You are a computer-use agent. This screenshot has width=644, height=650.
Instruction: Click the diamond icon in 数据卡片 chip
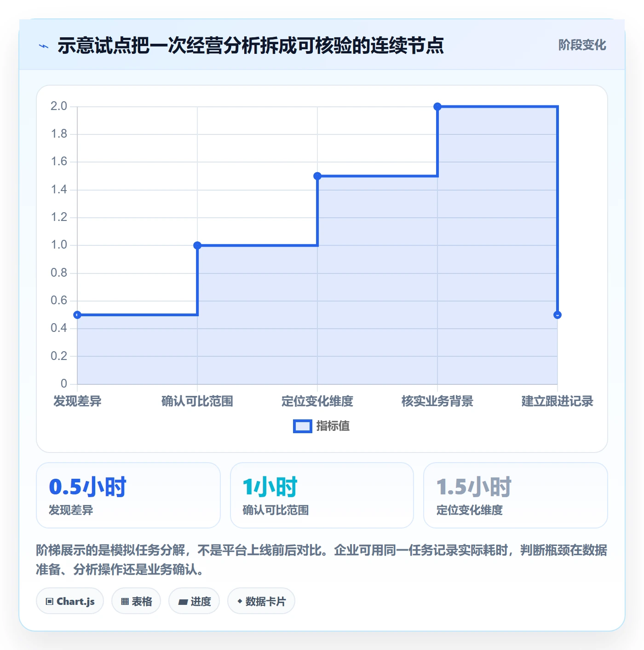click(x=240, y=601)
